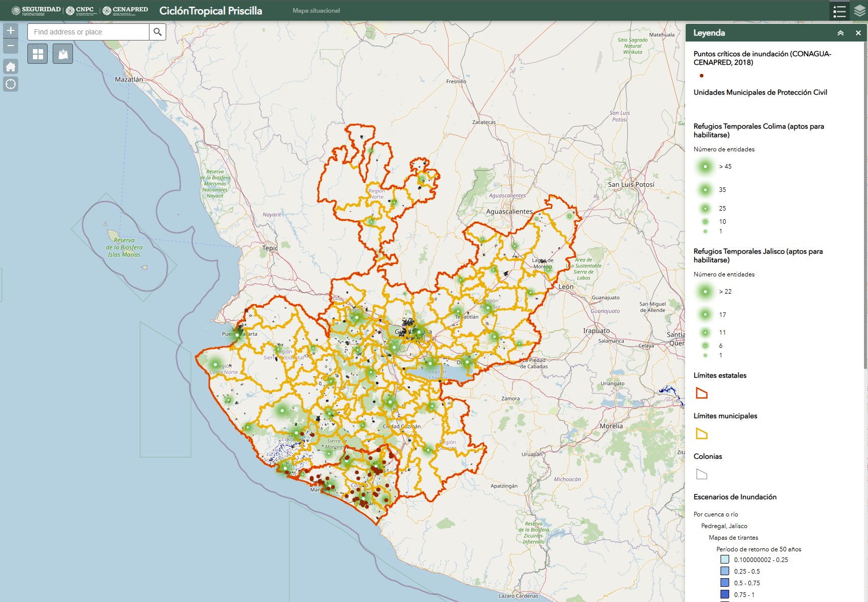This screenshot has width=868, height=602.
Task: Click the Mazatlán label on the map
Action: (x=129, y=79)
